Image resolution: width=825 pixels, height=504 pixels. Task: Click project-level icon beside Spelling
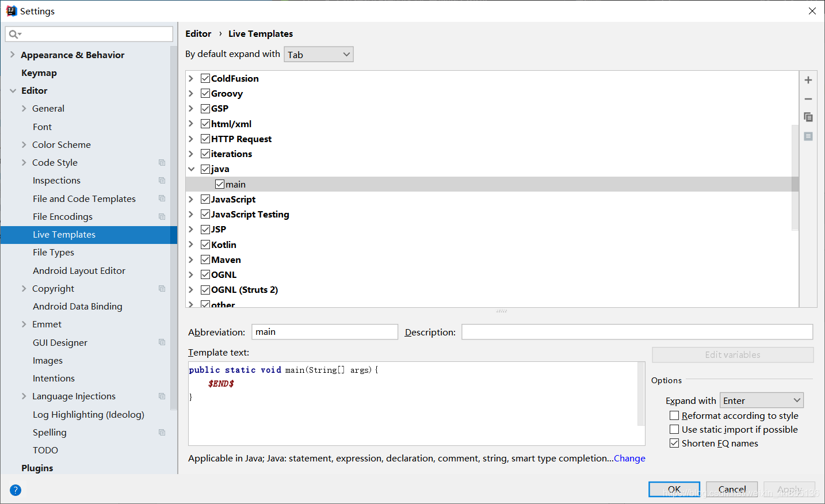tap(162, 433)
